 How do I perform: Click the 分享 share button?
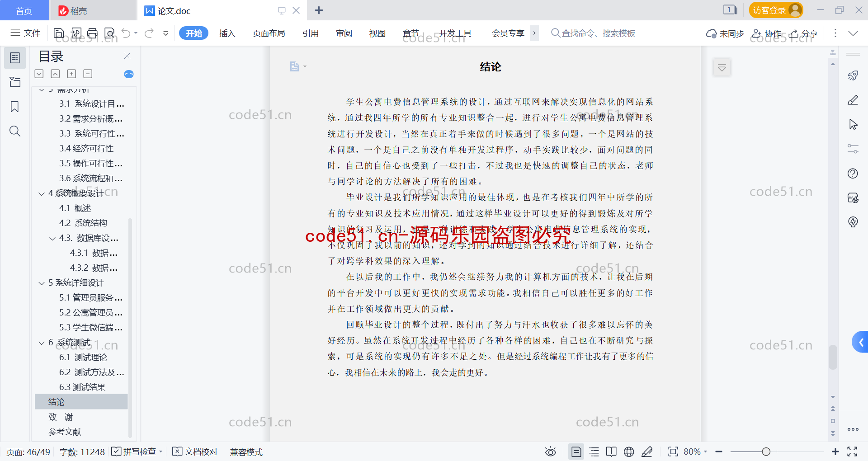[803, 33]
